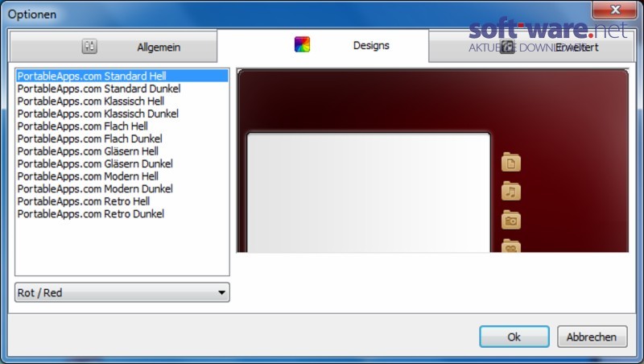Click the white menu area in theme preview
644x364 pixels.
tap(369, 192)
